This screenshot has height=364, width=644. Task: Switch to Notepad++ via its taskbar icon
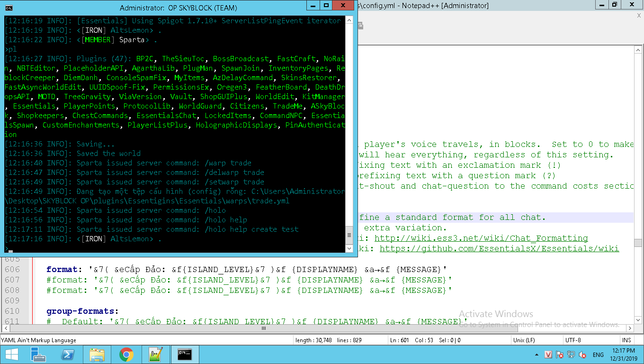(x=156, y=355)
